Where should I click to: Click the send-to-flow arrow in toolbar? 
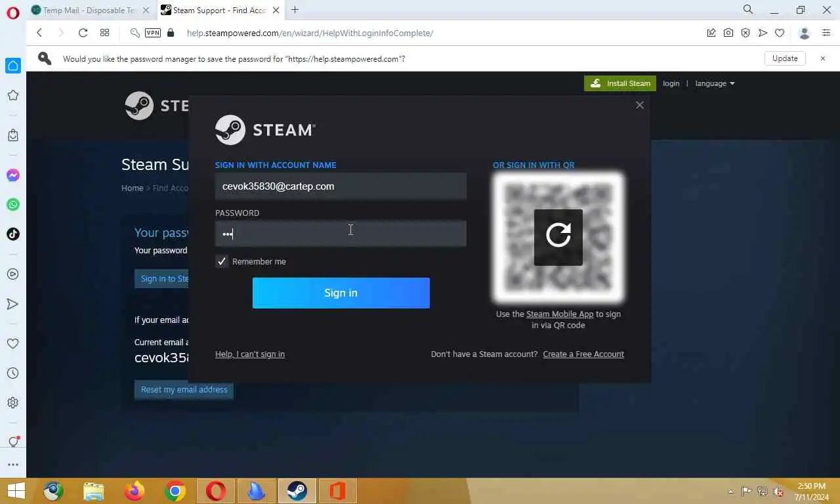click(x=763, y=33)
